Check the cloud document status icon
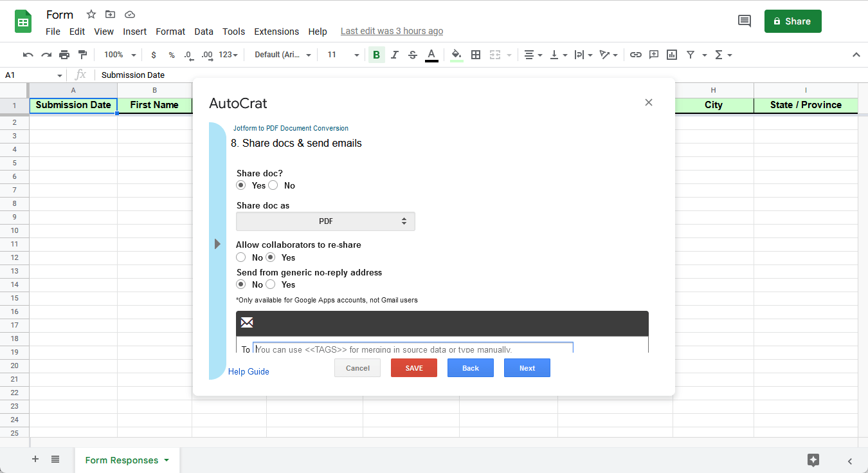This screenshot has height=473, width=868. coord(130,14)
